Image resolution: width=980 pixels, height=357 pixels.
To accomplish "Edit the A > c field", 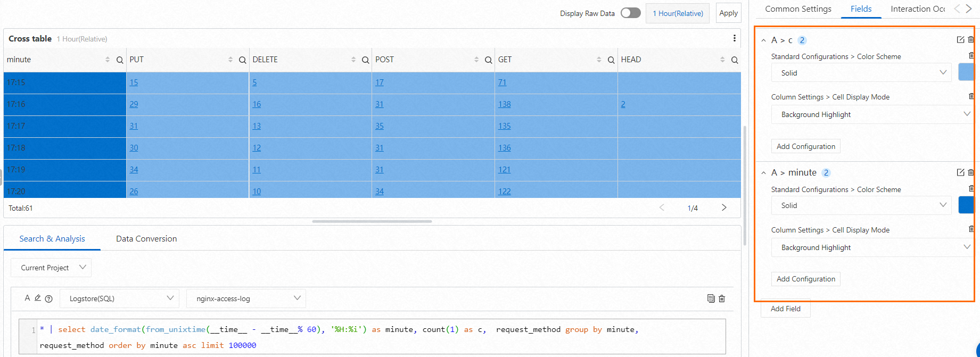I will click(960, 40).
